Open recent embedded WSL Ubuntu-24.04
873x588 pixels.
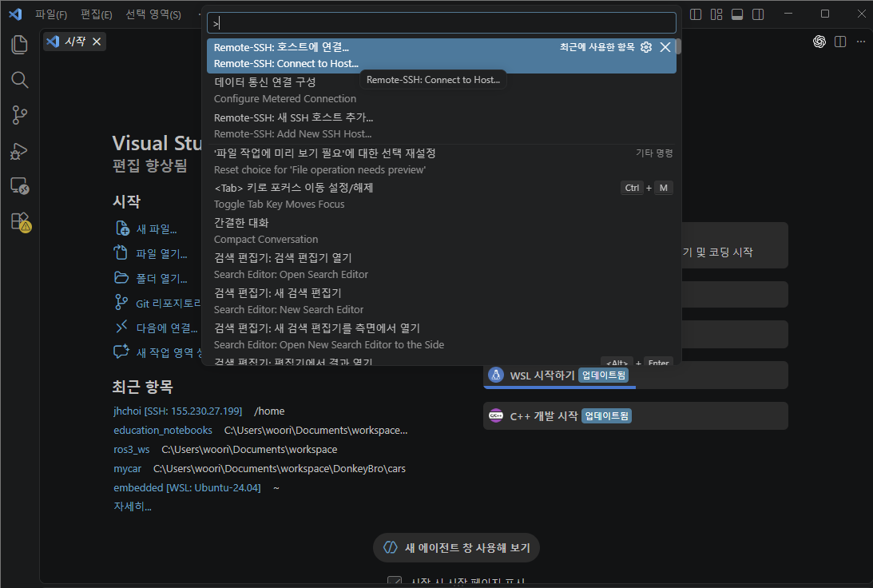[x=187, y=488]
